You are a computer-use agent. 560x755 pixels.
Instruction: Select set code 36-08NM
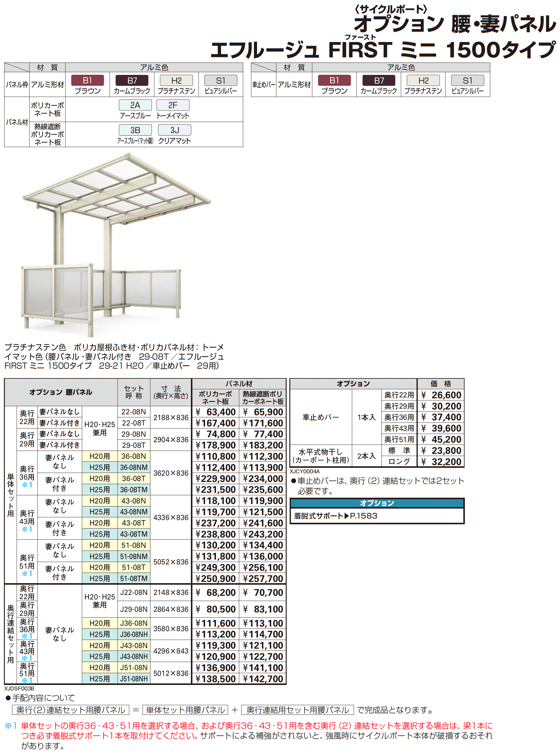point(134,467)
